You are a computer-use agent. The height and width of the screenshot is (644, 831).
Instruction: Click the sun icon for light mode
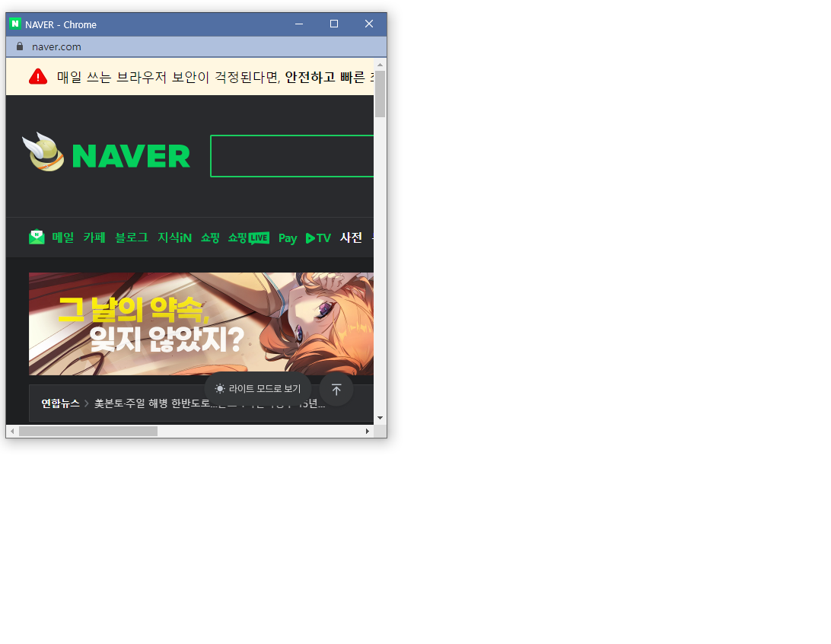(220, 389)
